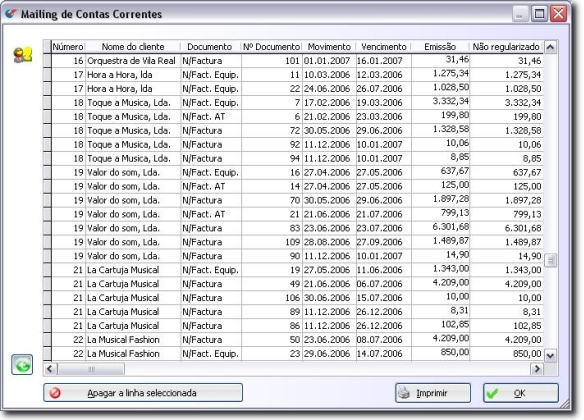The image size is (584, 420).
Task: Select the row marker for Orquestra de Vila Real
Action: click(x=47, y=61)
